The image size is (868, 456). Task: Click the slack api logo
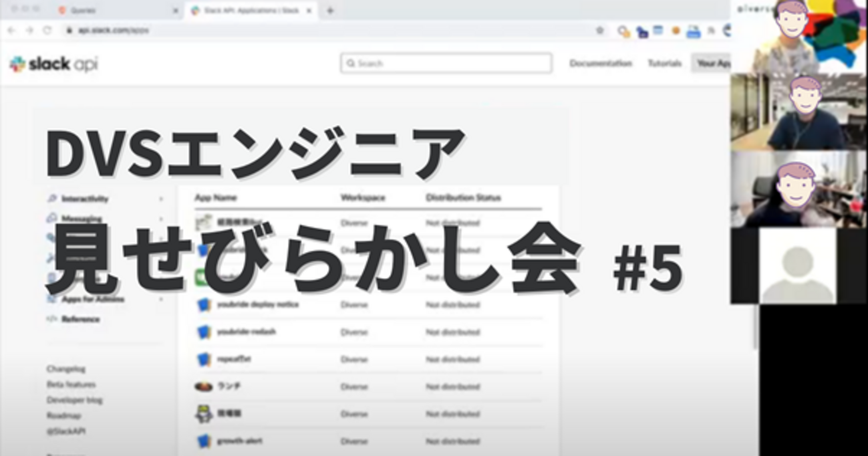click(53, 64)
